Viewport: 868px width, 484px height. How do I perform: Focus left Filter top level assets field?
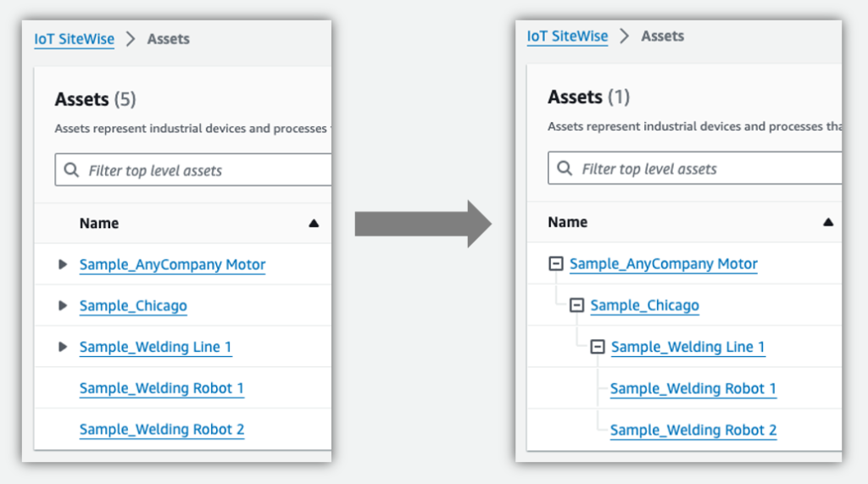[x=193, y=170]
